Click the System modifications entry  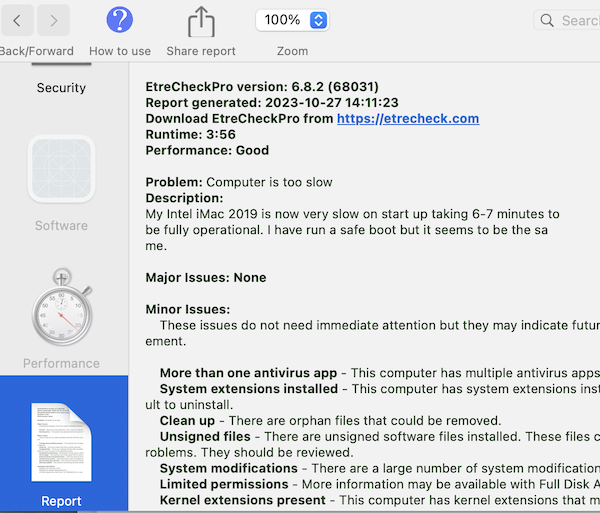(229, 468)
